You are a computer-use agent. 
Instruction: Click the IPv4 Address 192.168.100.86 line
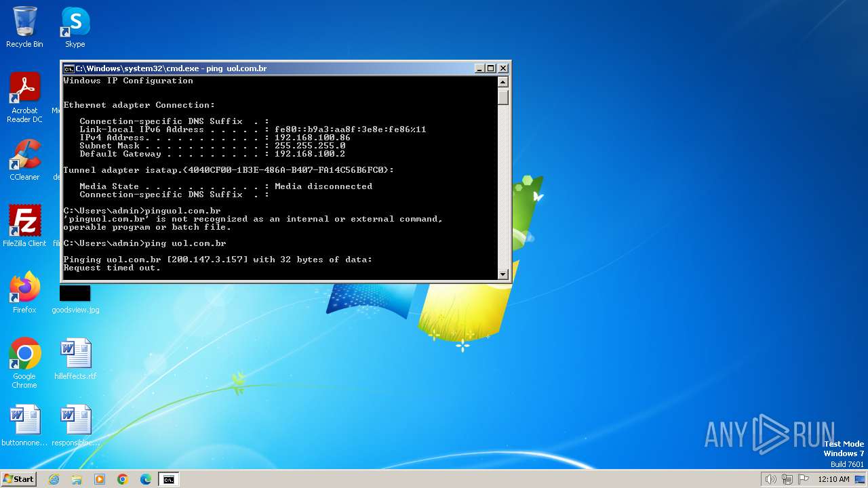tap(215, 138)
